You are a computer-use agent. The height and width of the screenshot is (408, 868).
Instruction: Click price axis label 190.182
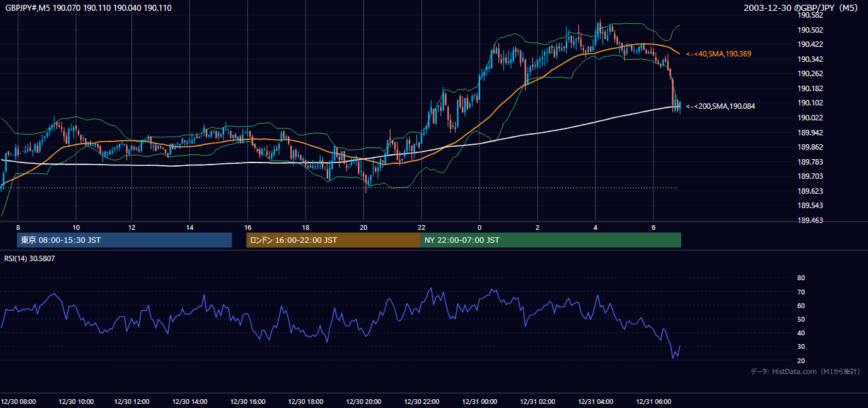pos(810,88)
